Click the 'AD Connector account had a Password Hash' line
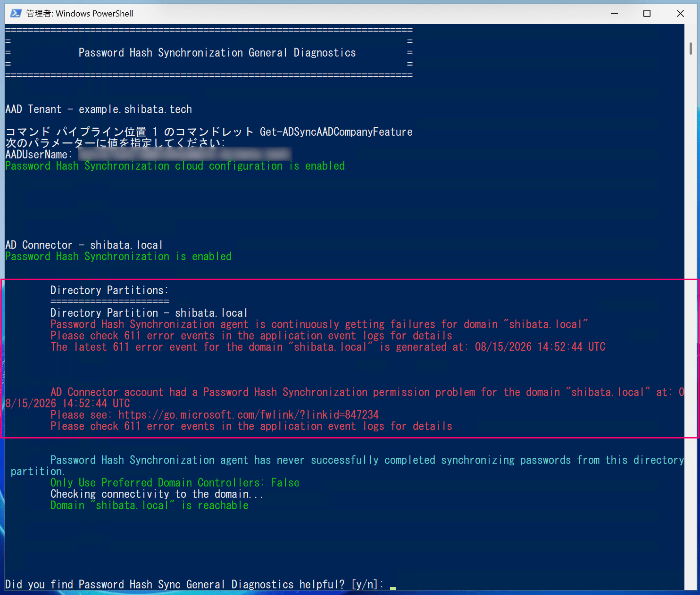700x595 pixels. coord(367,392)
